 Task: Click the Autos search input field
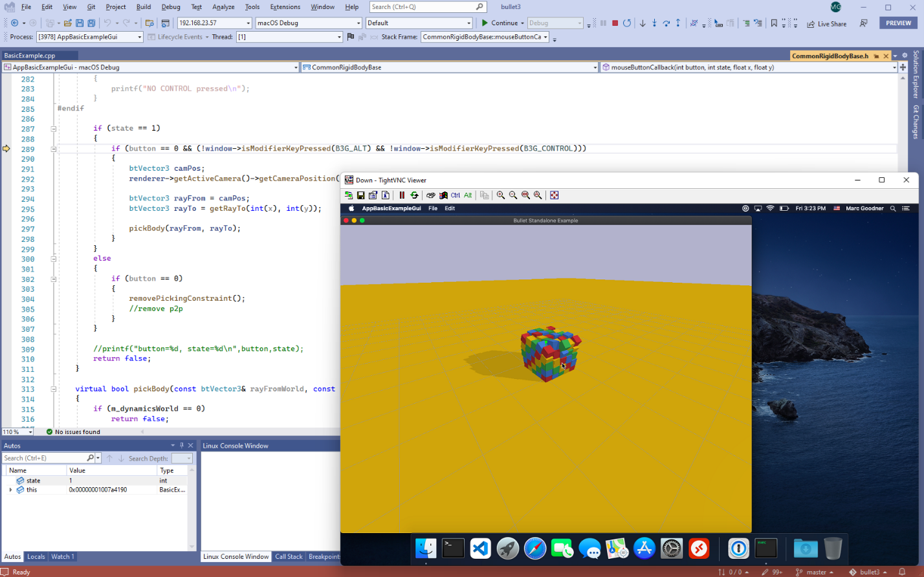pos(44,459)
